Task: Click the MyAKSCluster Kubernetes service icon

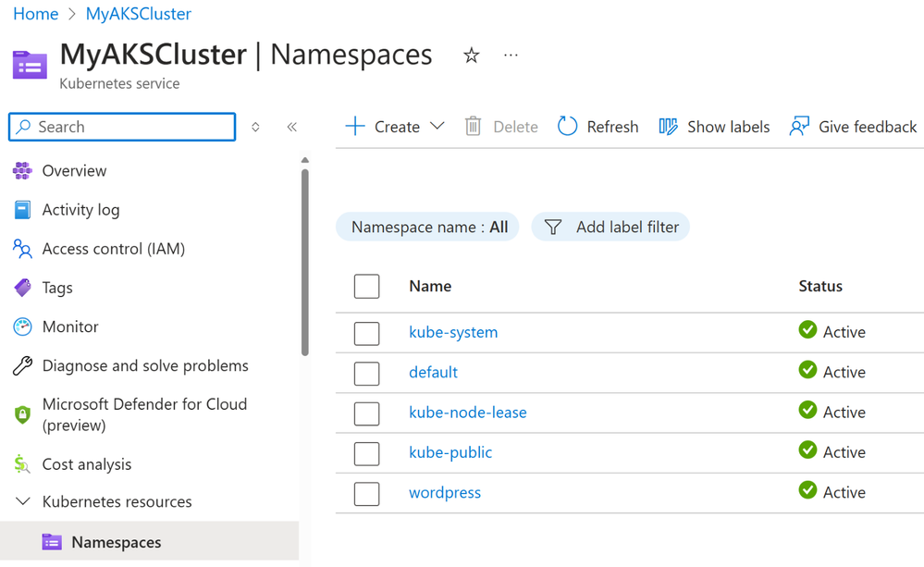Action: (x=30, y=64)
